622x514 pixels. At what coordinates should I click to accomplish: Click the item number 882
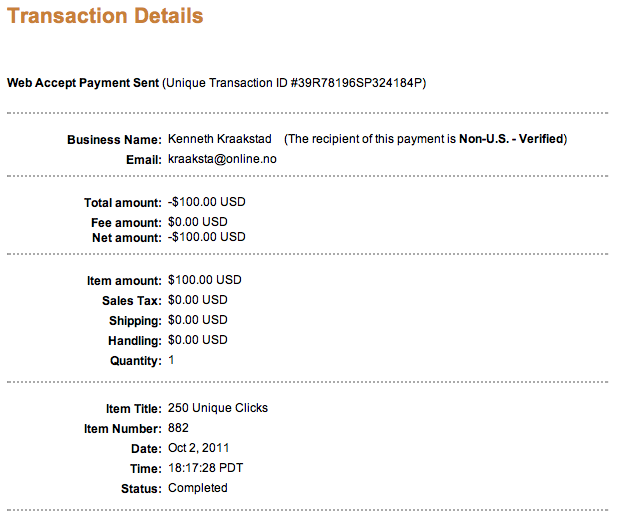179,428
